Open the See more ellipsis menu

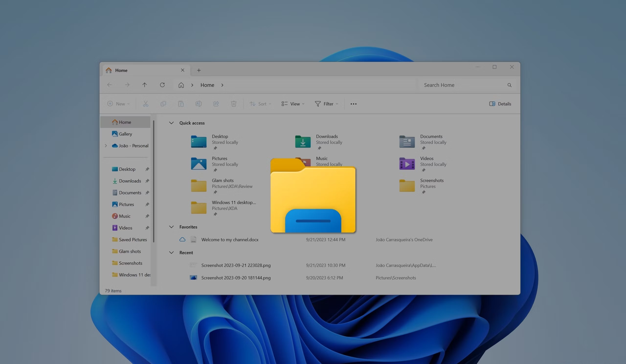point(354,104)
